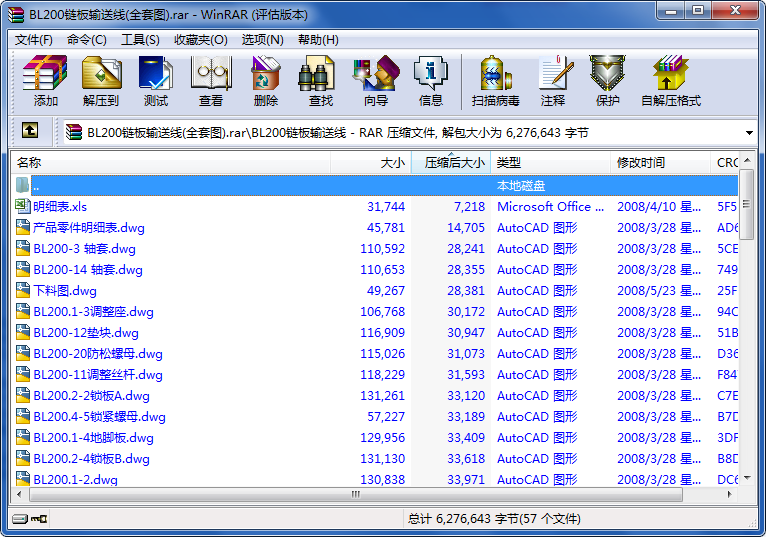Click 本地磁盘 in the parent folder row

(x=521, y=186)
